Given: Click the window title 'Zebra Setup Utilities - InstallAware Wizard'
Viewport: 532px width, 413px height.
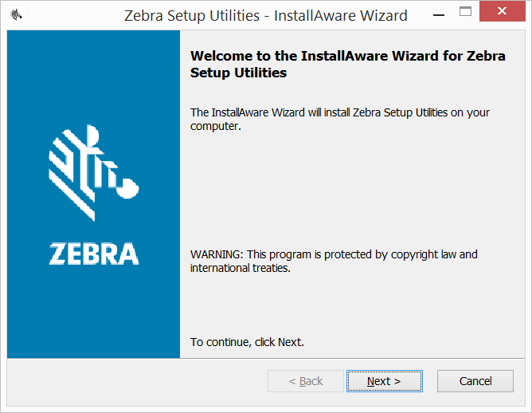Looking at the screenshot, I should (266, 16).
